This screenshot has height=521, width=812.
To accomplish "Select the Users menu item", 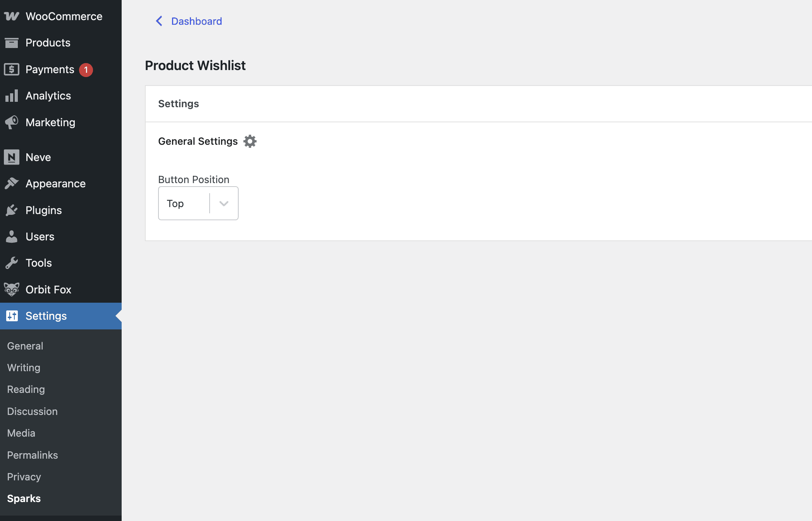I will pyautogui.click(x=40, y=237).
